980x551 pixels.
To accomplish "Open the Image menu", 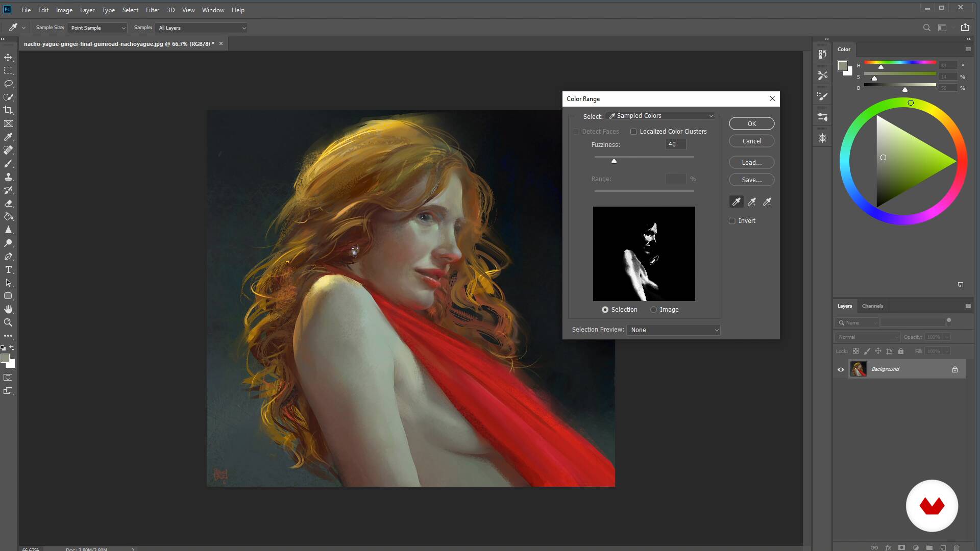I will (64, 10).
